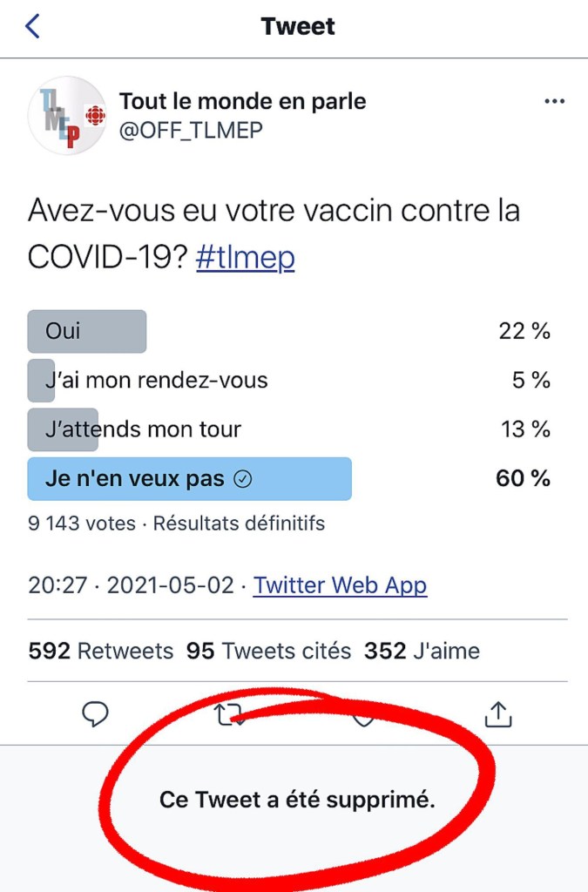The height and width of the screenshot is (892, 588).
Task: Tap the Tout le monde en parle name
Action: click(x=242, y=101)
